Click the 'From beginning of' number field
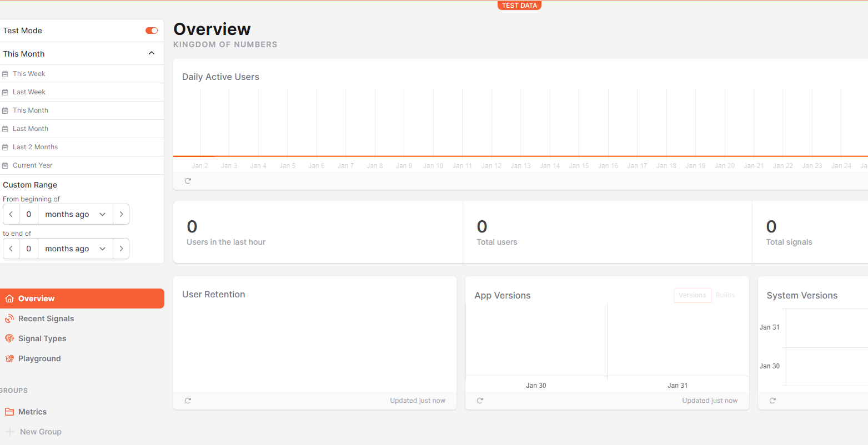The image size is (868, 445). [29, 214]
